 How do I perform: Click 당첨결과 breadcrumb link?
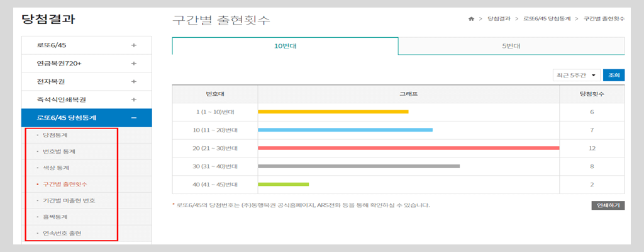coord(499,19)
